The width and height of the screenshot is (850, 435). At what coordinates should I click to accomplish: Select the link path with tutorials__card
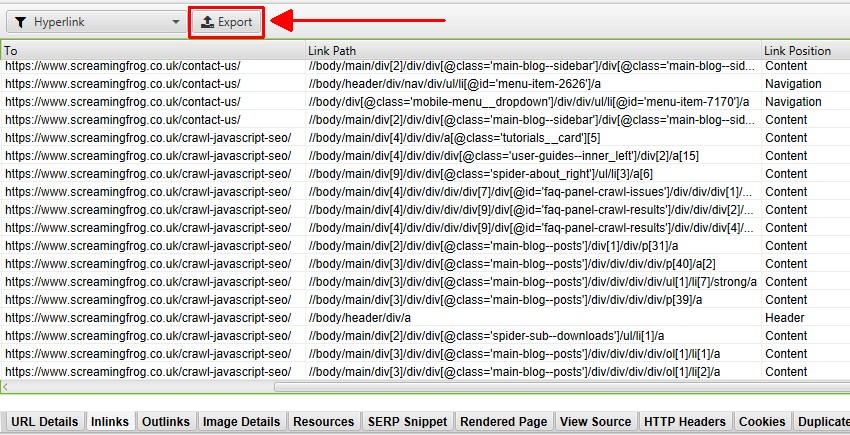pyautogui.click(x=454, y=138)
